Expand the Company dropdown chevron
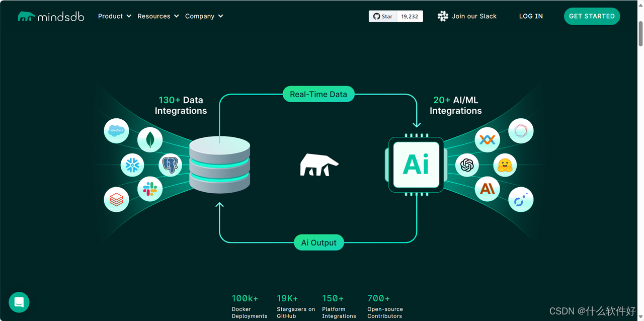Viewport: 644px width, 321px height. [220, 16]
